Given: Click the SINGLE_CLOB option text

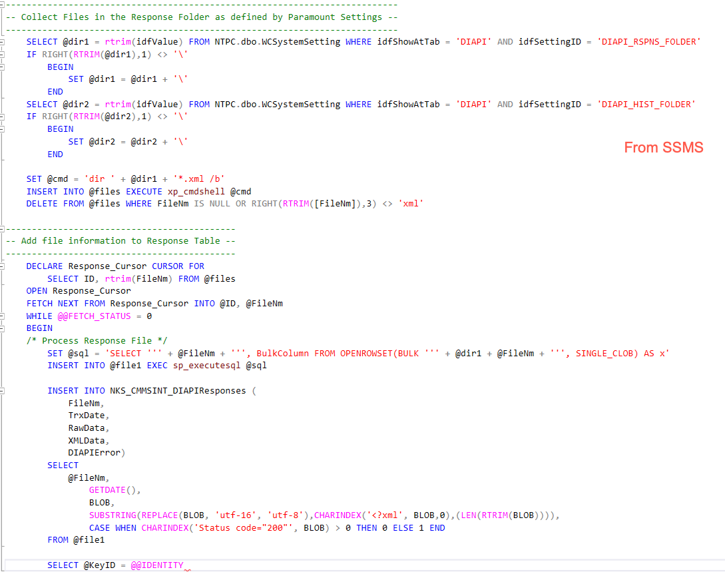Looking at the screenshot, I should tap(604, 354).
